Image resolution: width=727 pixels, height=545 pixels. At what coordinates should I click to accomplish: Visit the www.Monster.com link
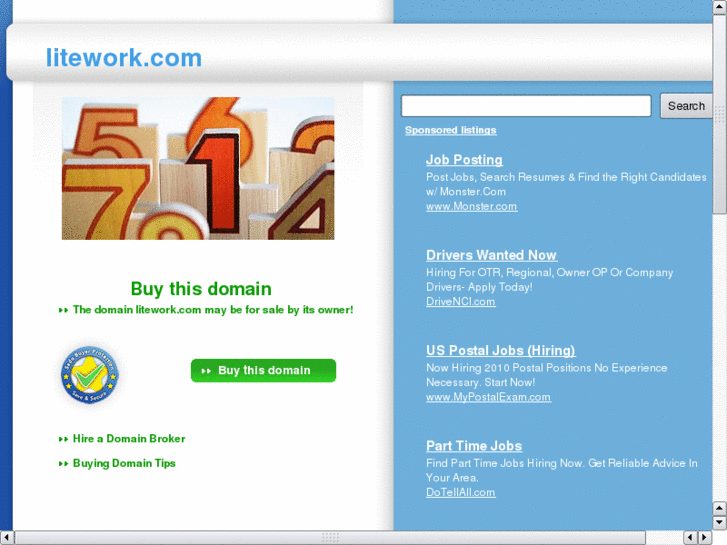point(472,206)
